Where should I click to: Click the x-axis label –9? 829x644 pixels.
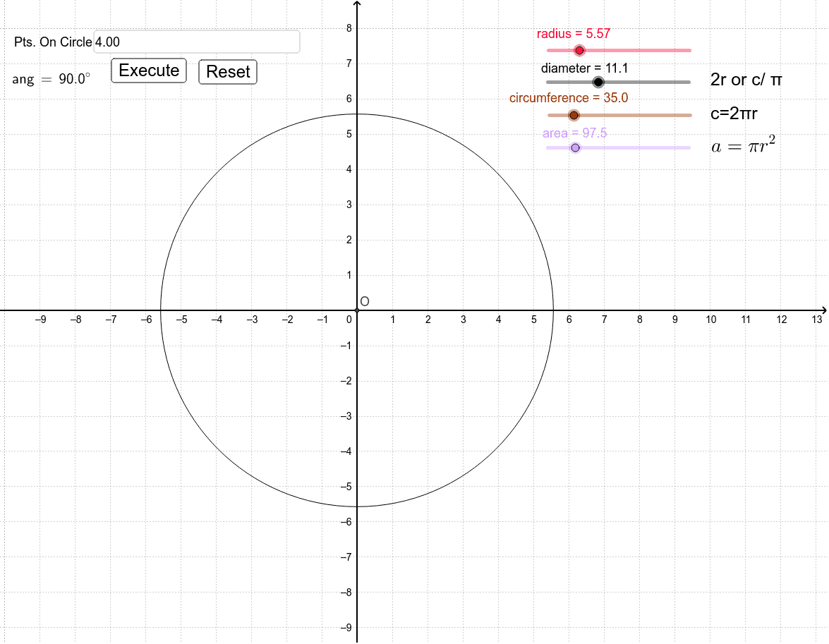(x=40, y=320)
